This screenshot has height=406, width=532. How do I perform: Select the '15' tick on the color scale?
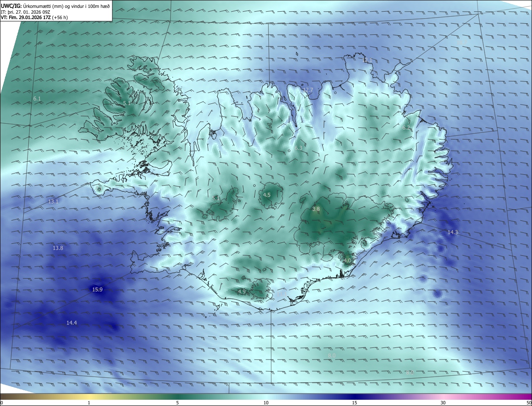pyautogui.click(x=355, y=403)
